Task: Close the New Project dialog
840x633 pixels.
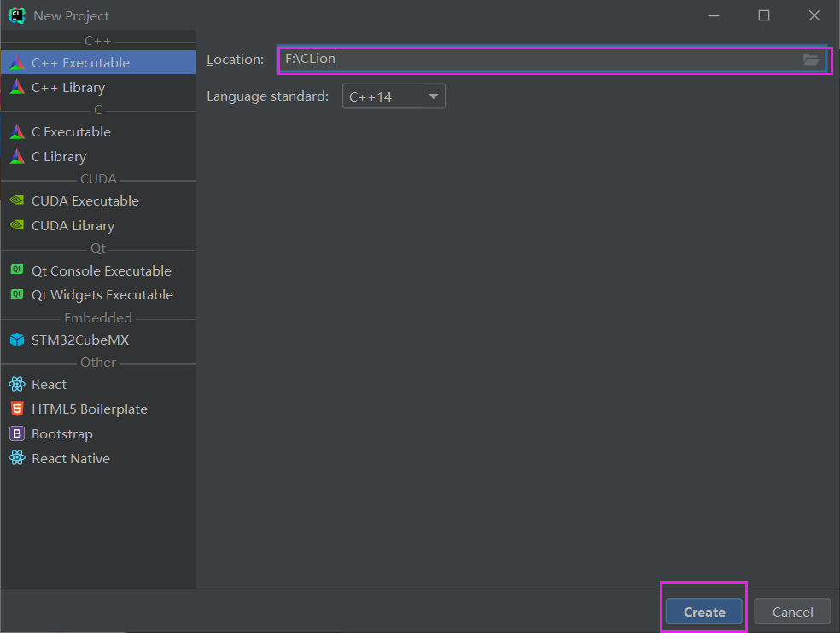Action: (814, 15)
